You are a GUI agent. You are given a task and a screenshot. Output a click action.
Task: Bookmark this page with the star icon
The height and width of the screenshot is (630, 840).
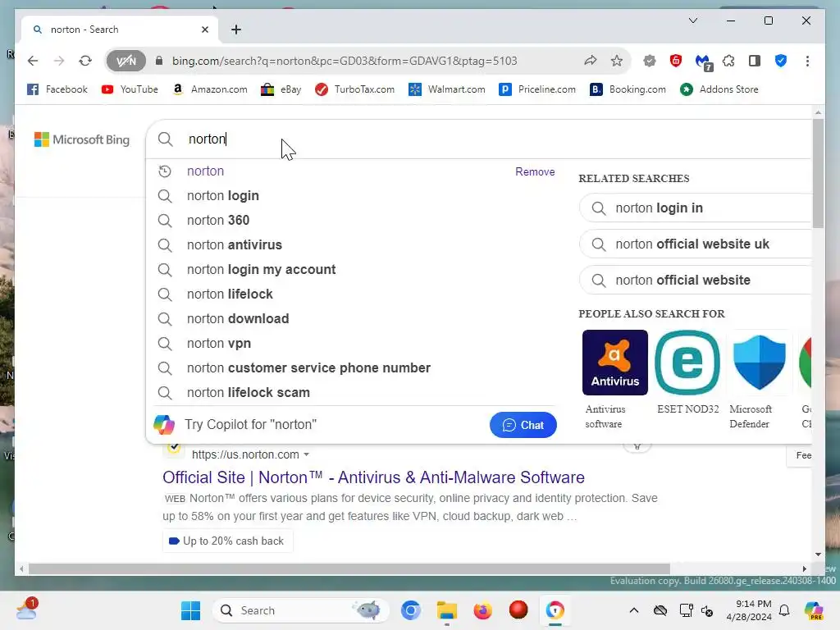click(x=617, y=61)
